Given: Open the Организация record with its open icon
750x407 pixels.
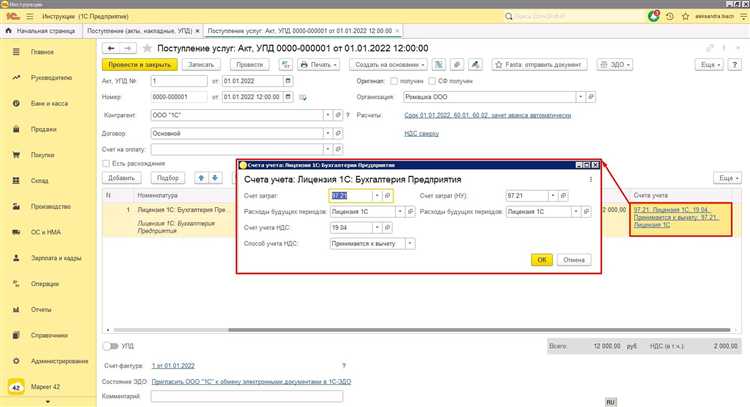Looking at the screenshot, I should tap(591, 97).
